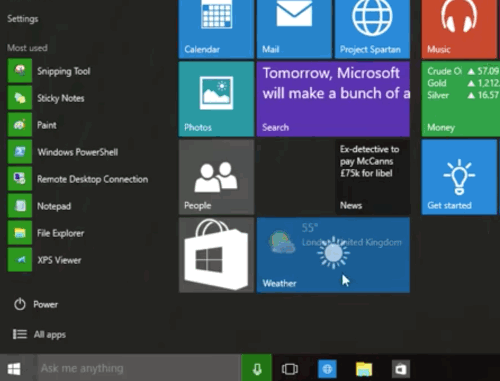Open the Mail tile
Image resolution: width=500 pixels, height=381 pixels.
tap(294, 29)
